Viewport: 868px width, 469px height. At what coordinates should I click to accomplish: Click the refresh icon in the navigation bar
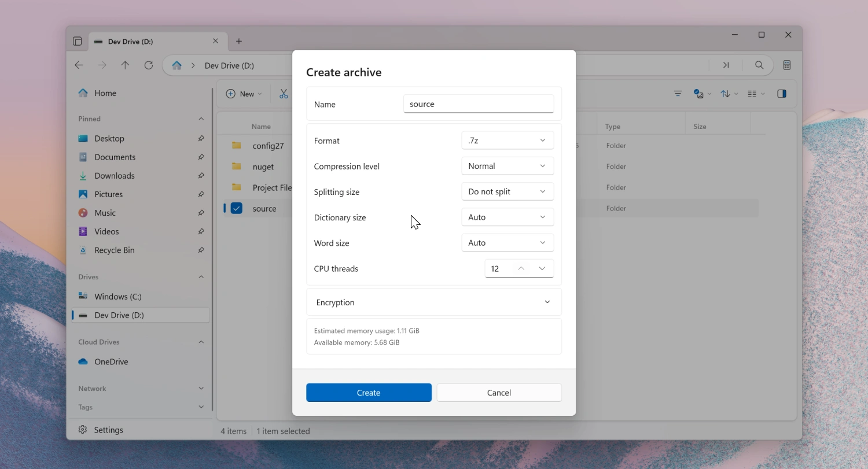pyautogui.click(x=149, y=65)
